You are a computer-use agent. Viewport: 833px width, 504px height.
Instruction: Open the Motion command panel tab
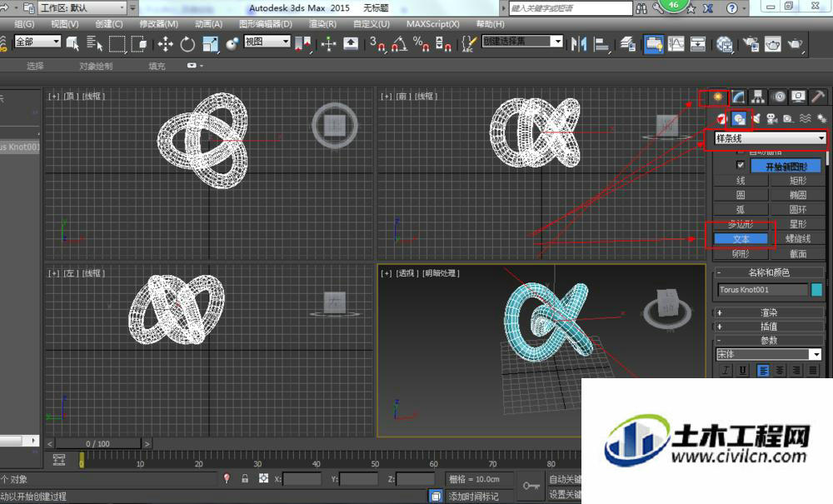pos(779,97)
